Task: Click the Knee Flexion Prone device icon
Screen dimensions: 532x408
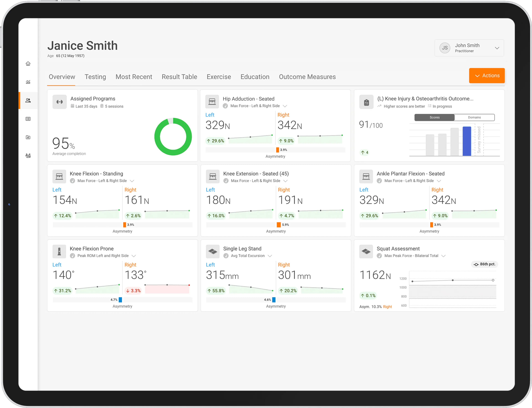Action: 59,252
